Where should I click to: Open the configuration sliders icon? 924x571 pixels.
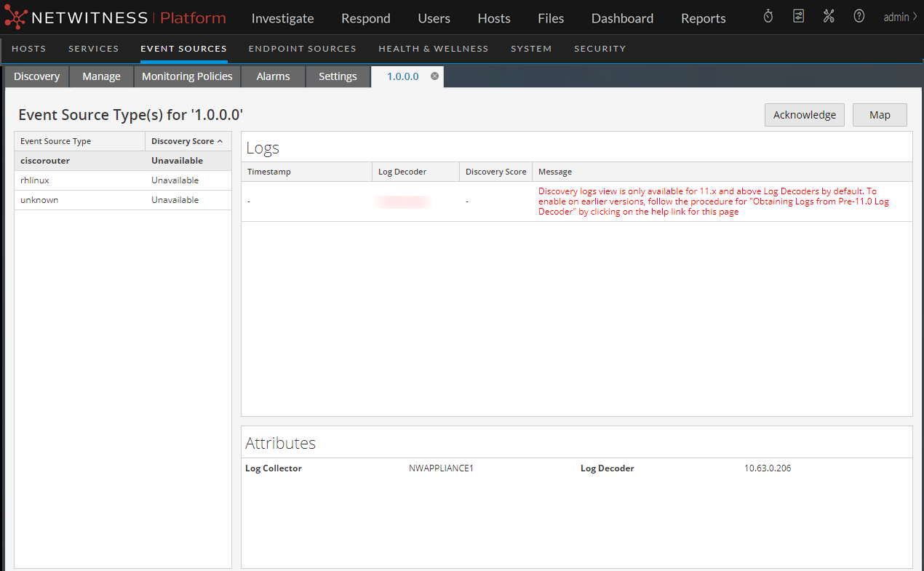[798, 17]
